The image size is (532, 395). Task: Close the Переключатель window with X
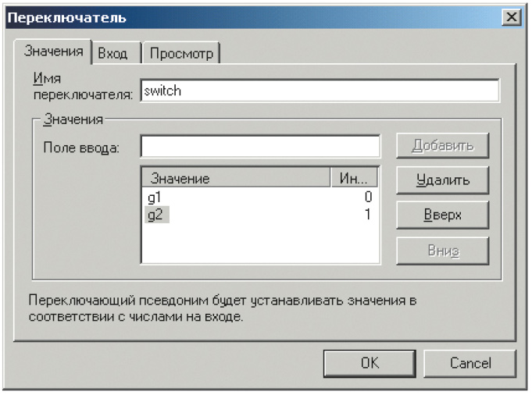(x=512, y=16)
